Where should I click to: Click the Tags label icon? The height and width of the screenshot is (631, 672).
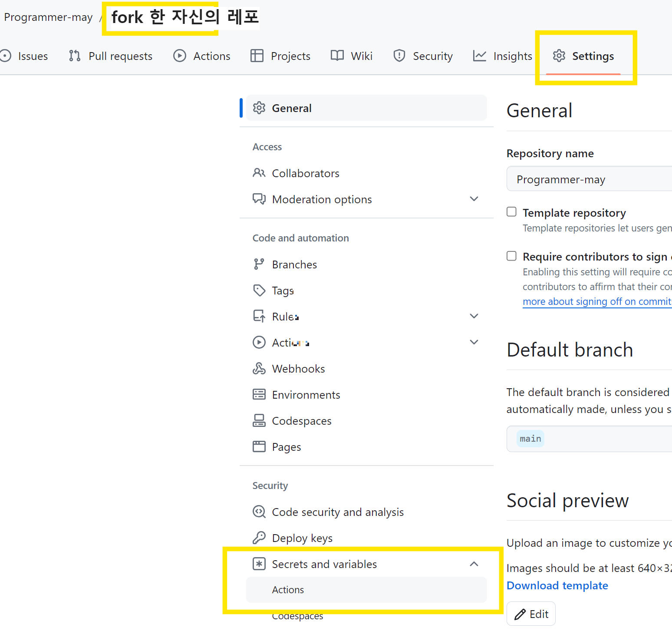click(x=259, y=290)
